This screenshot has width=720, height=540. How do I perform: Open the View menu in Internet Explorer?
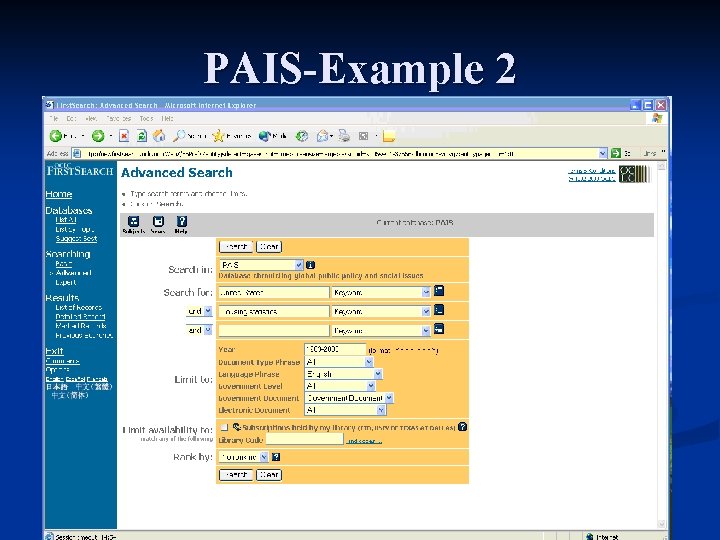[x=91, y=118]
